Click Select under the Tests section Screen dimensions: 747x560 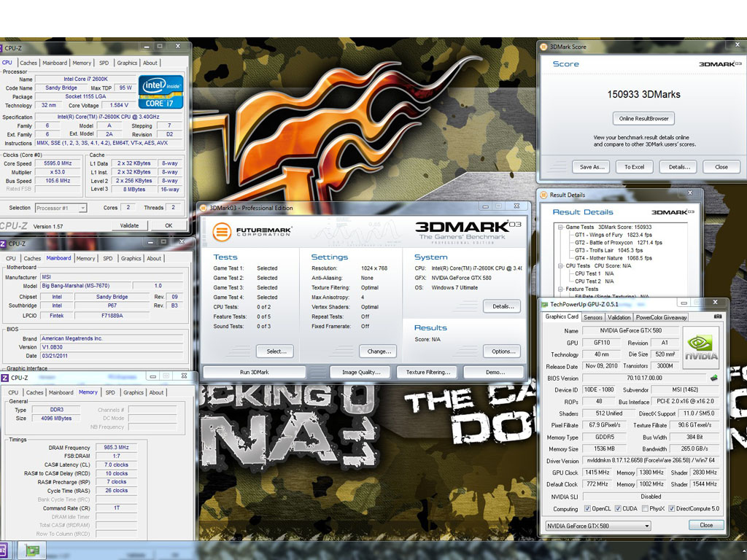[x=275, y=351]
